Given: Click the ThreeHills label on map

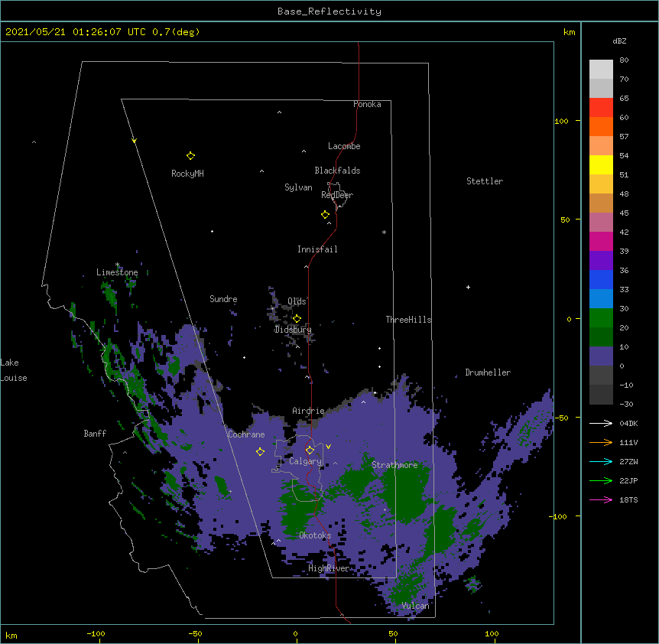Looking at the screenshot, I should (x=408, y=320).
